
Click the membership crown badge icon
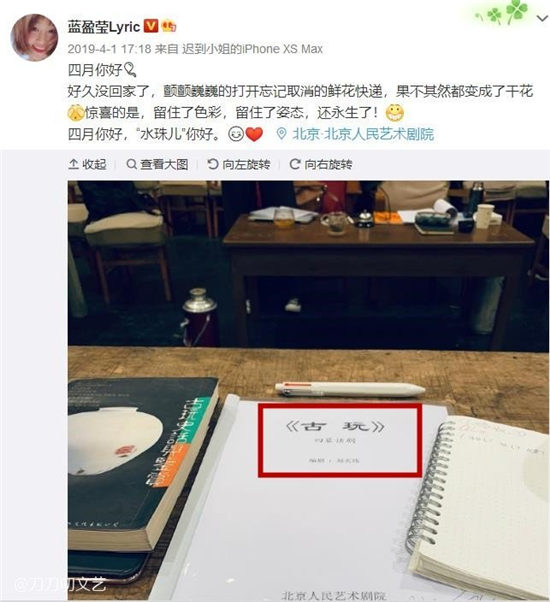(169, 26)
